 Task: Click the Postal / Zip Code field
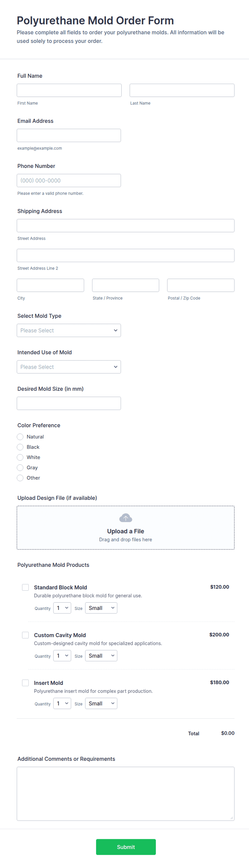click(201, 285)
